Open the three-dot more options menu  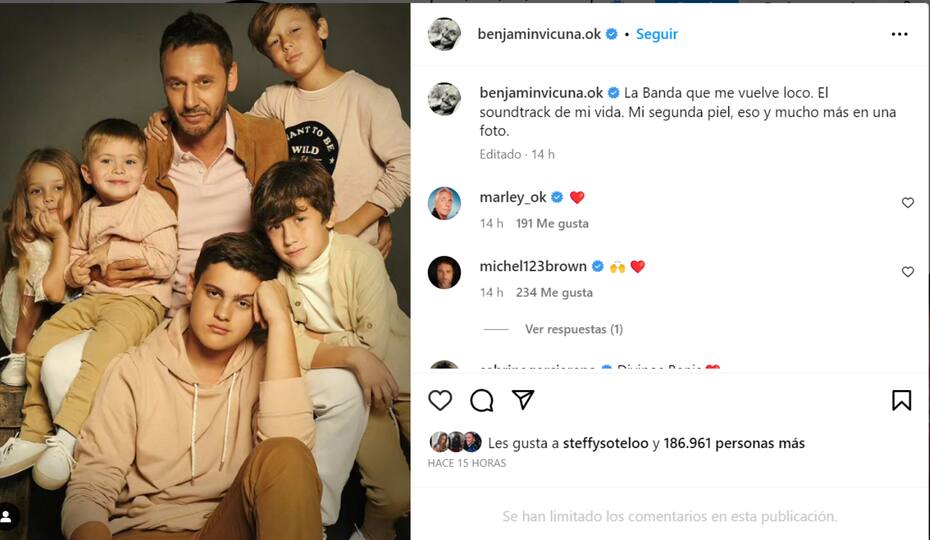point(899,34)
